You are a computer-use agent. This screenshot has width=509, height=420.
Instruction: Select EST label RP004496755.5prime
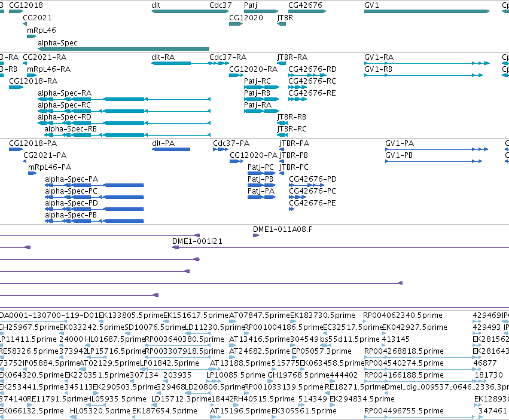pos(404,411)
